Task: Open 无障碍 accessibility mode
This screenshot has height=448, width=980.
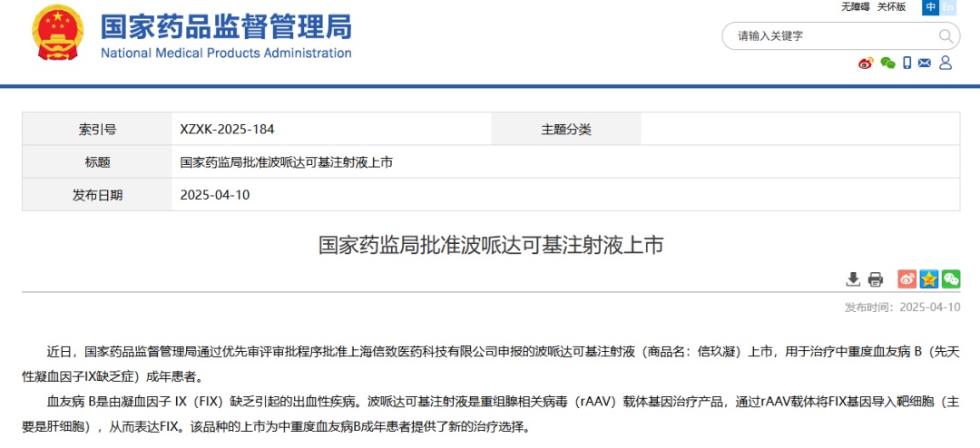Action: pyautogui.click(x=855, y=7)
